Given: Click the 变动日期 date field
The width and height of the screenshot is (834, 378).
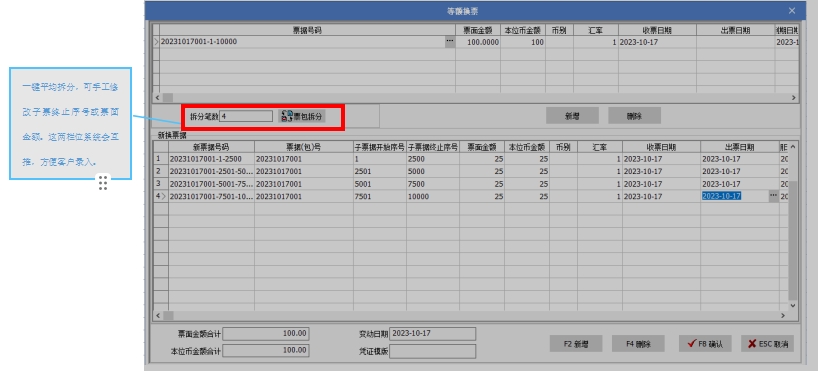Looking at the screenshot, I should [432, 334].
